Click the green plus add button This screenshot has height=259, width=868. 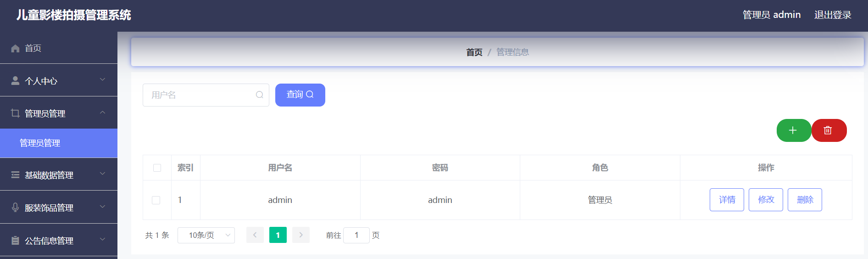coord(794,130)
